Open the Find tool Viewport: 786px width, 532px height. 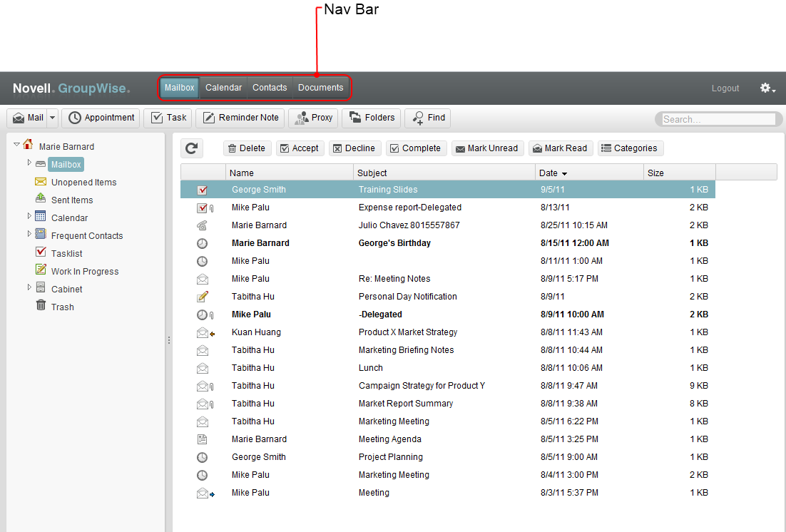pyautogui.click(x=429, y=118)
